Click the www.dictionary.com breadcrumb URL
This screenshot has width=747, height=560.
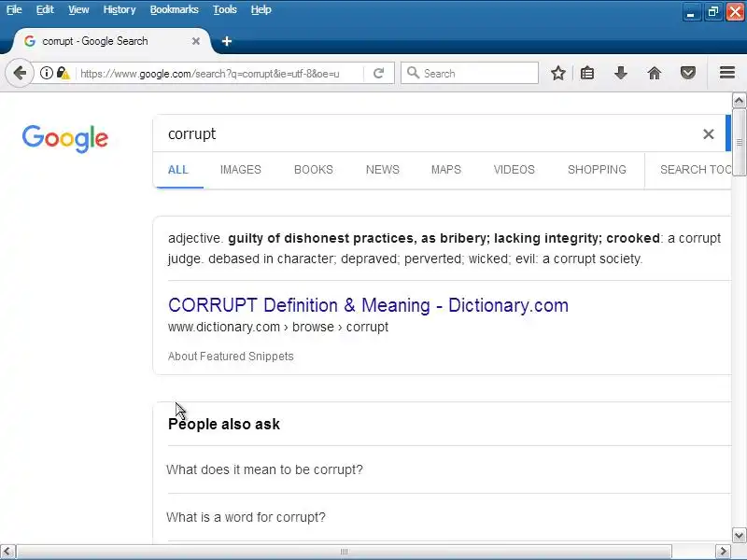coord(277,328)
